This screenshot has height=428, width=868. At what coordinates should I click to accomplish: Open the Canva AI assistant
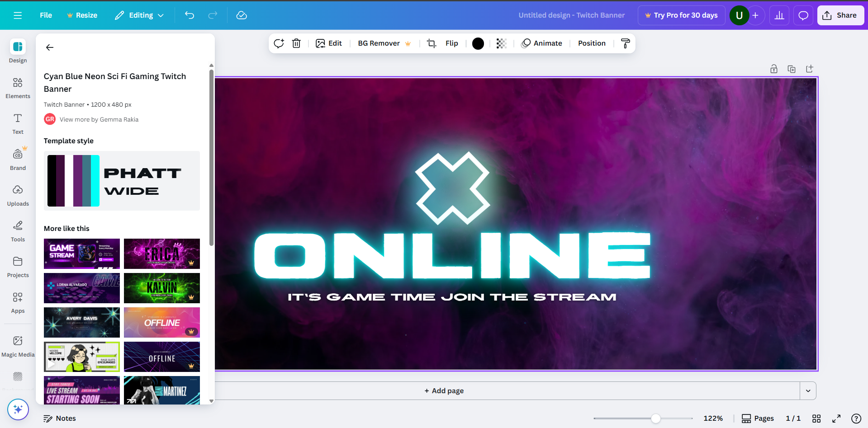tap(18, 409)
